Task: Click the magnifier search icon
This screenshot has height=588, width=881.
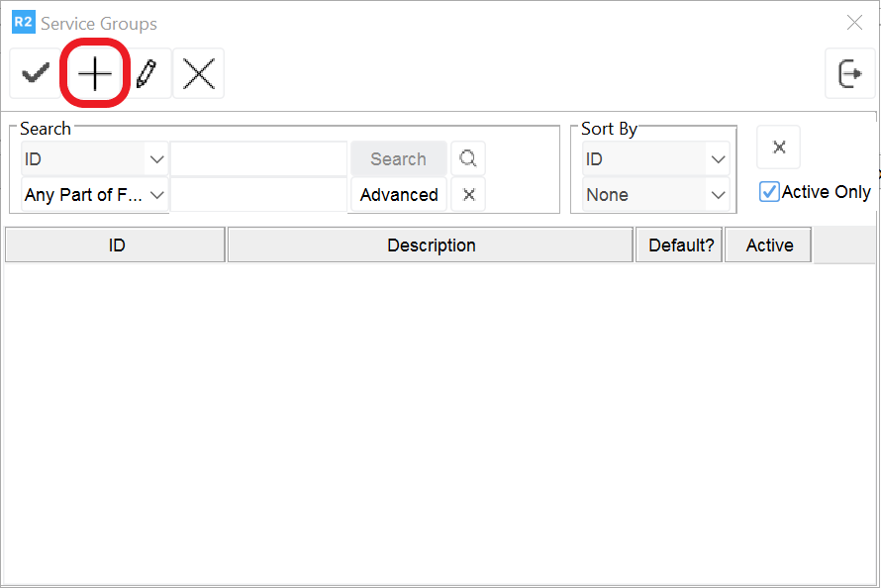Action: (x=467, y=158)
